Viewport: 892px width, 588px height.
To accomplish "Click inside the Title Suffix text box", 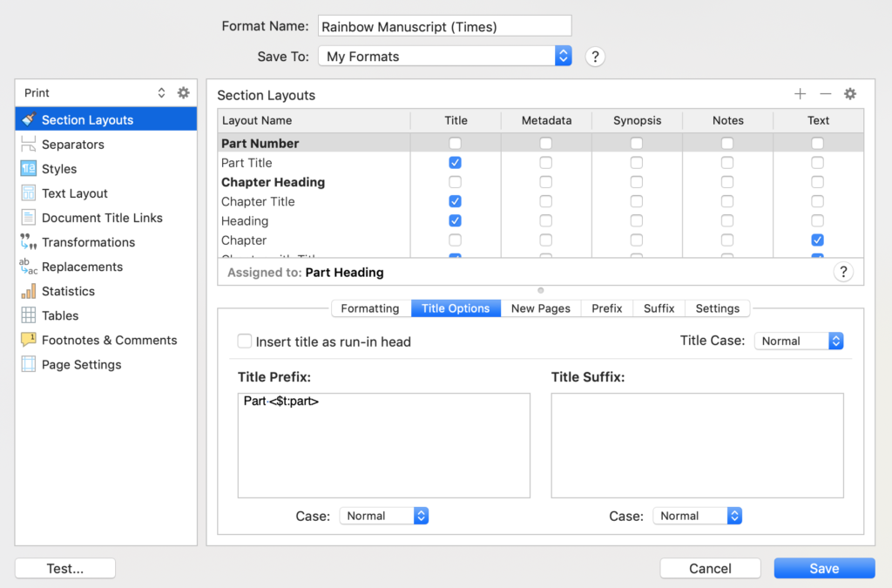I will coord(698,445).
